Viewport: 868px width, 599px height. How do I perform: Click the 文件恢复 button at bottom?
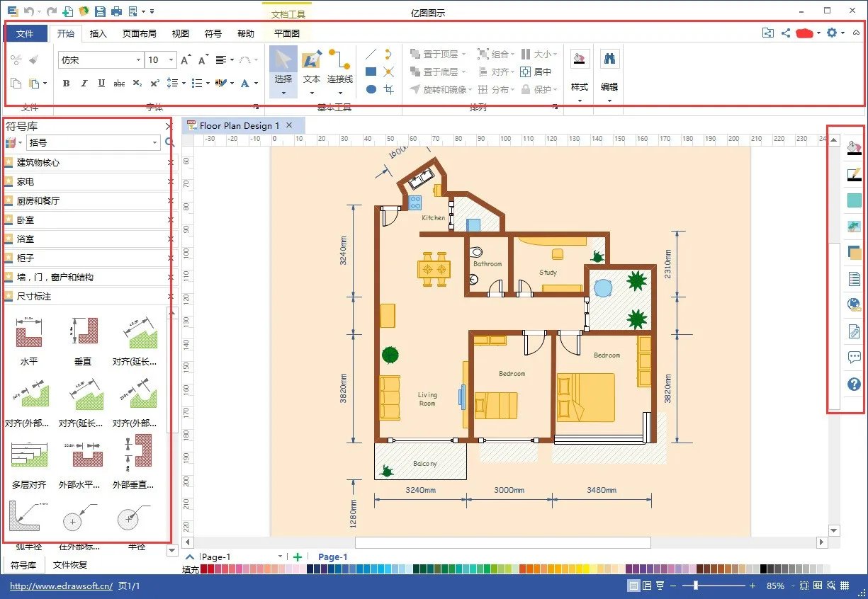(70, 565)
